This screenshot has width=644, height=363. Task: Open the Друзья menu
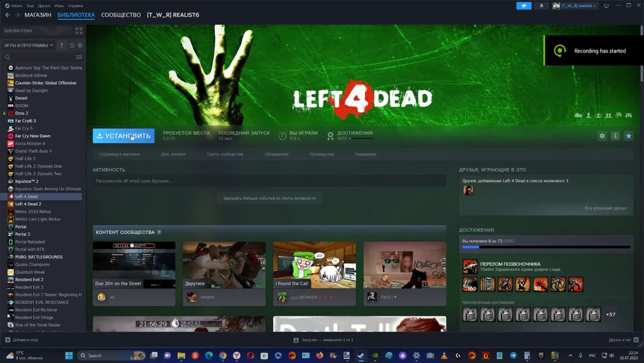(44, 6)
